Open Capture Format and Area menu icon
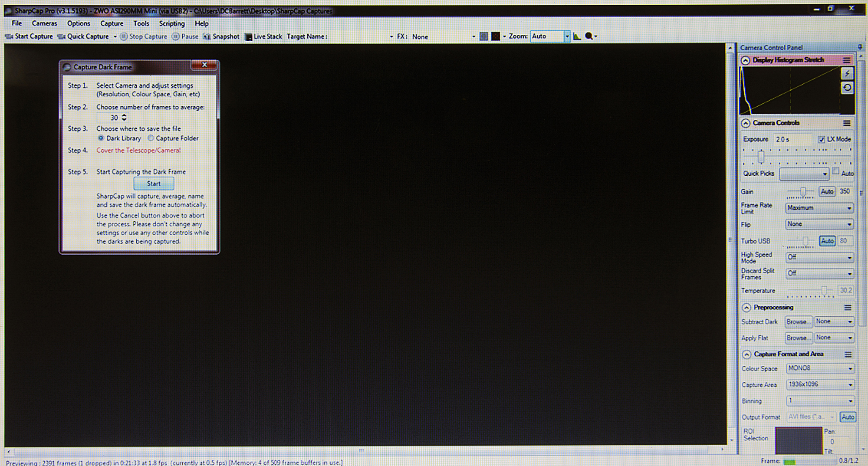This screenshot has width=868, height=466. pos(848,354)
